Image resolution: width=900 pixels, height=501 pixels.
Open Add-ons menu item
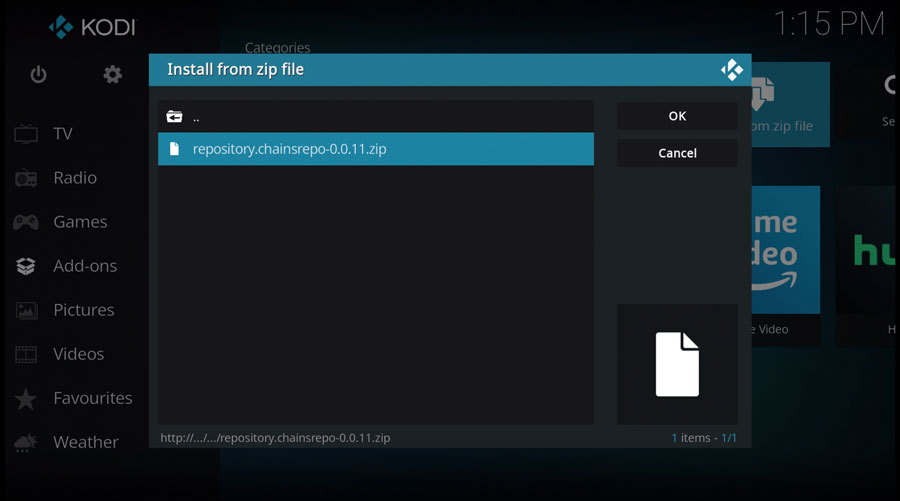(85, 266)
